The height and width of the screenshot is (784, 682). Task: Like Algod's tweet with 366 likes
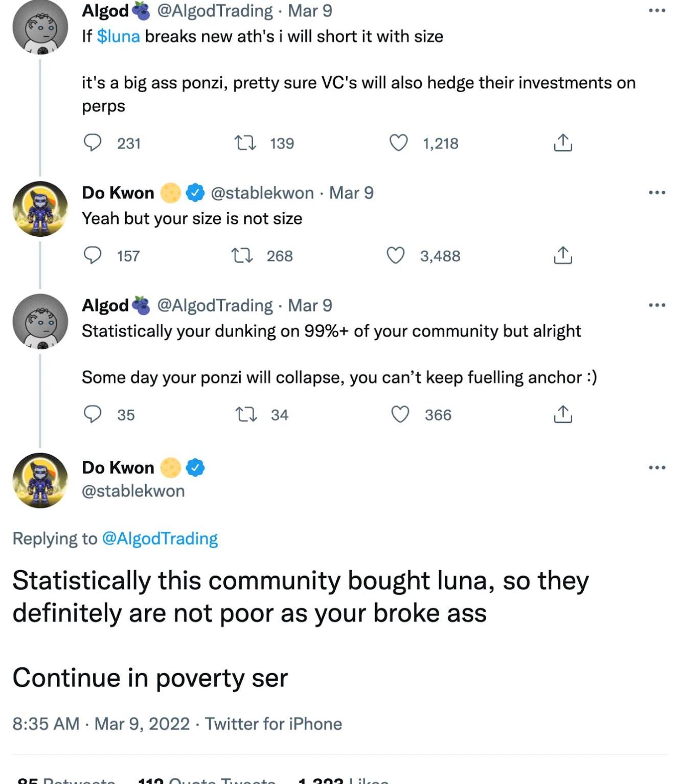click(400, 414)
